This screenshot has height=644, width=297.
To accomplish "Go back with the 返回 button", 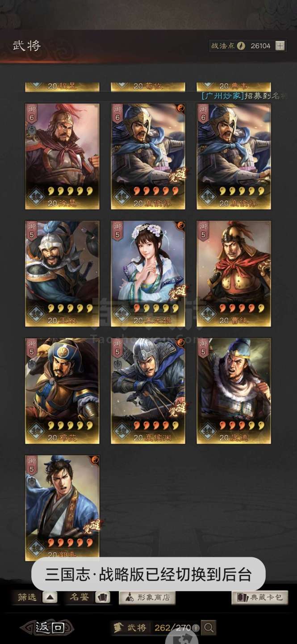I will (x=47, y=627).
